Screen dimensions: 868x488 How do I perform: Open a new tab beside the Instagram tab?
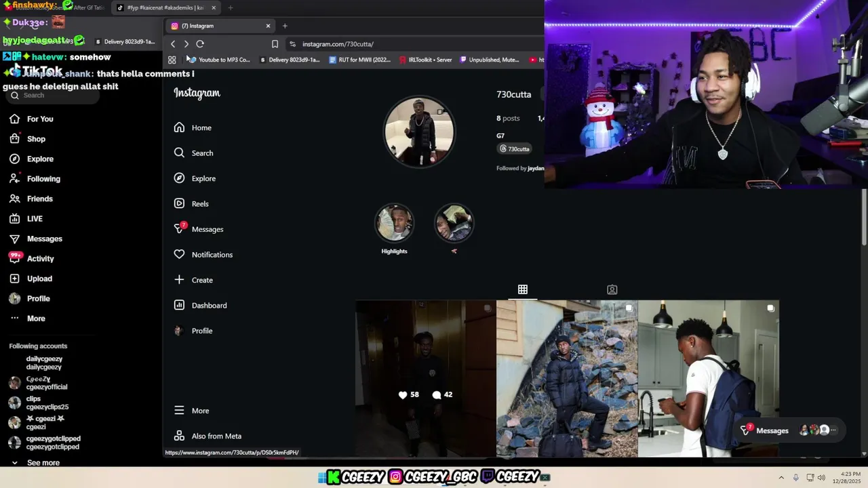tap(285, 26)
